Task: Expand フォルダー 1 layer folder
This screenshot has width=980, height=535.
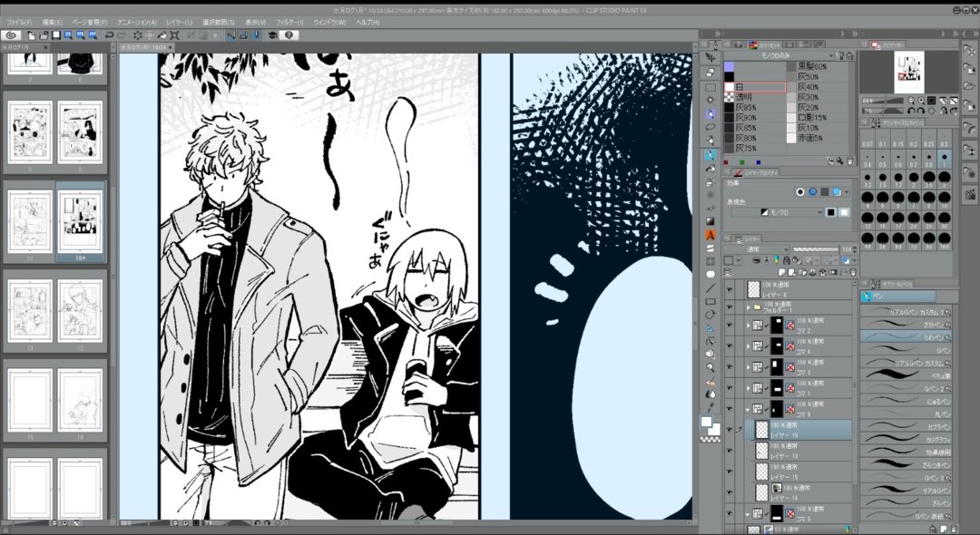Action: coord(748,307)
